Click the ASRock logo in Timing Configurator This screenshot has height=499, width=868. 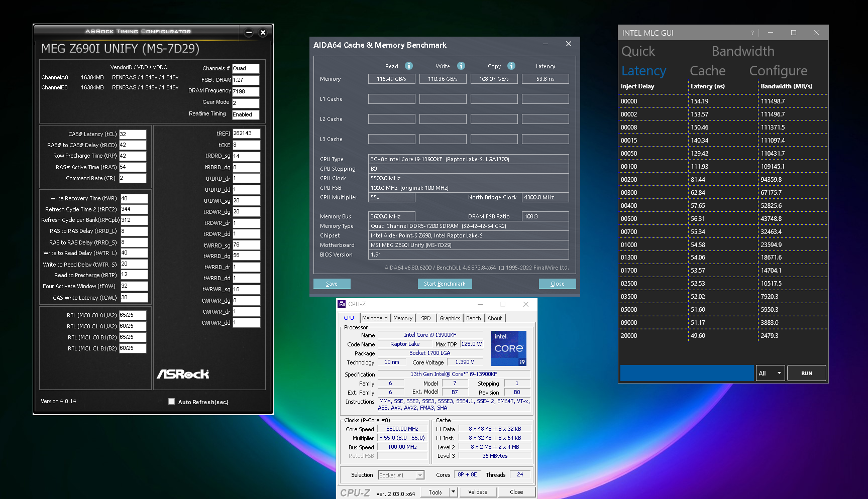pos(183,374)
